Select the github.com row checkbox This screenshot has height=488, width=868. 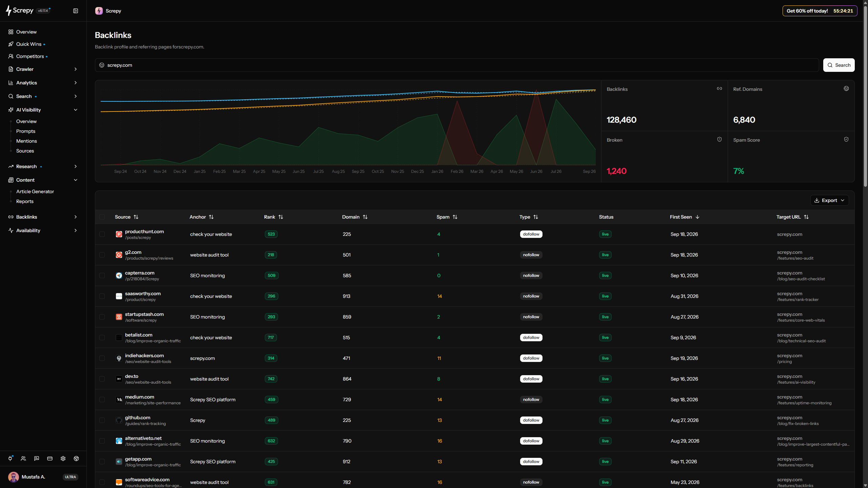pos(102,420)
